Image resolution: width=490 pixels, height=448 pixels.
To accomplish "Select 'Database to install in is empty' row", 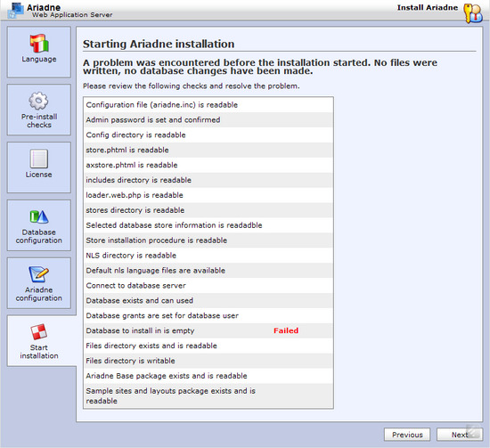I will pos(208,330).
